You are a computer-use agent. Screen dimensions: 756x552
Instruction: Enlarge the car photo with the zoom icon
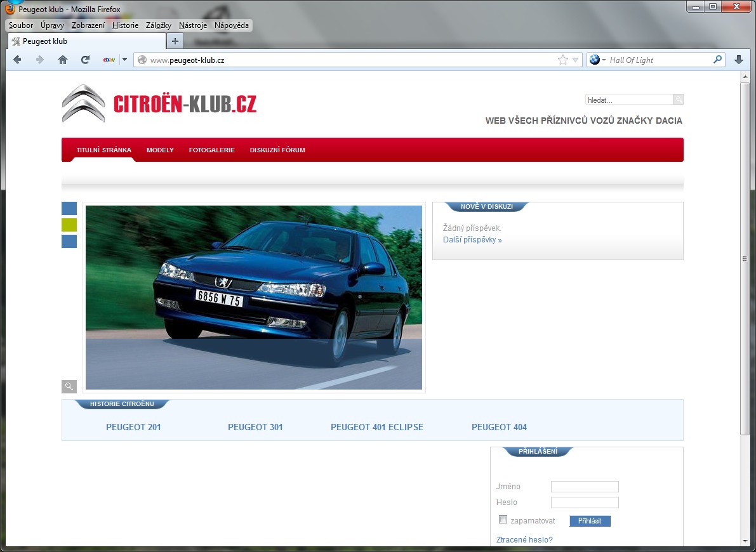point(69,386)
